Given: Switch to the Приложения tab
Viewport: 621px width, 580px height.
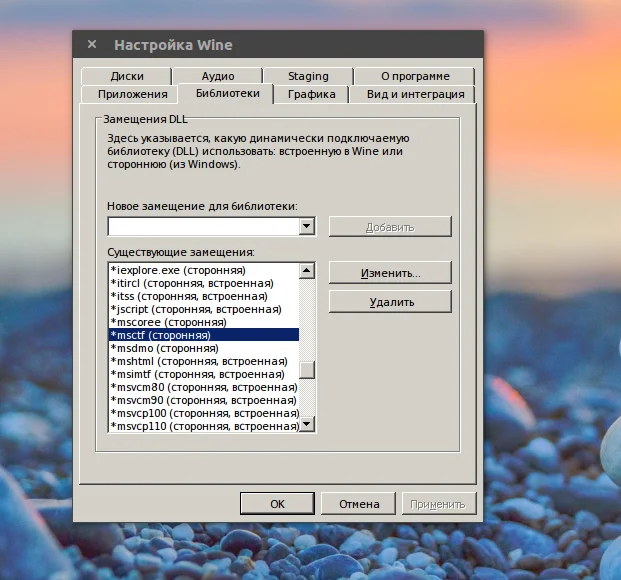Looking at the screenshot, I should pos(132,94).
